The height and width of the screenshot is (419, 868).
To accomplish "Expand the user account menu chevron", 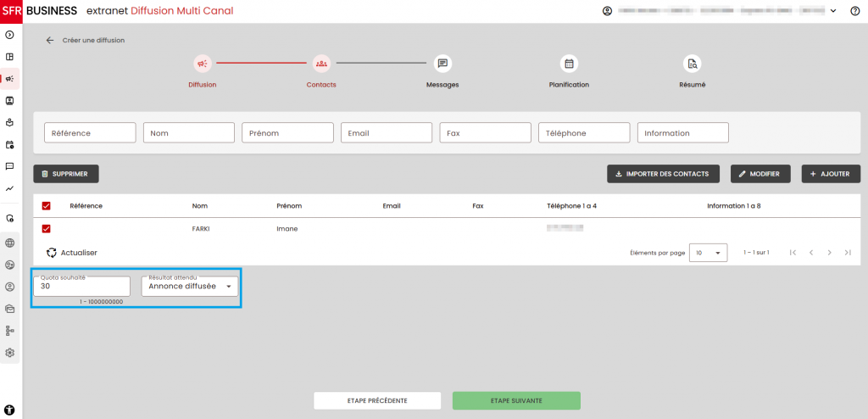I will [x=833, y=11].
